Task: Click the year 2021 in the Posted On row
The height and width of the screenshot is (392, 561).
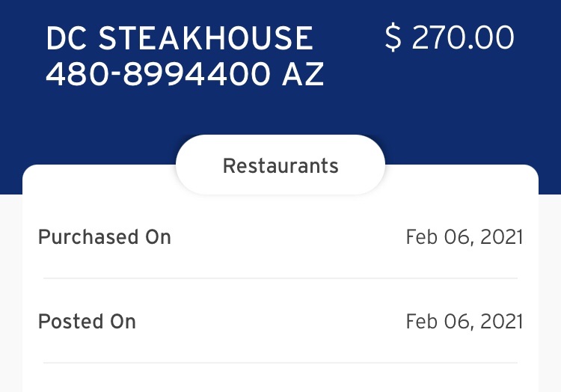Action: (500, 322)
